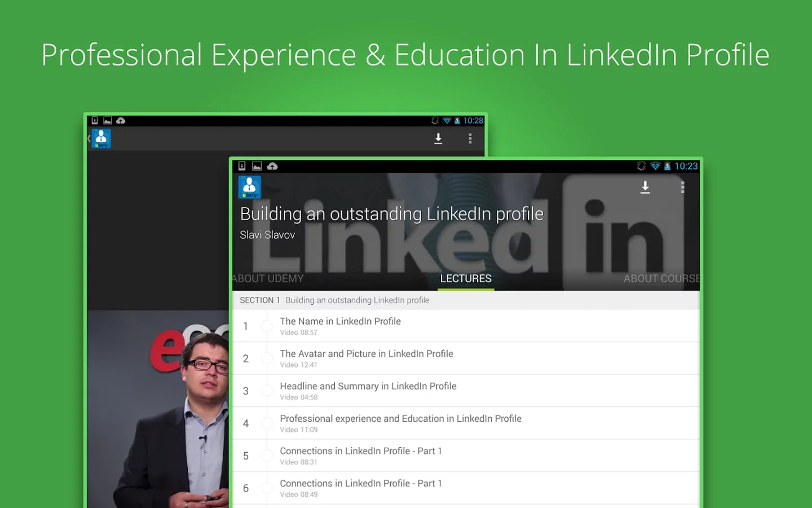The image size is (812, 508).
Task: Select the LECTURES tab
Action: [x=466, y=278]
